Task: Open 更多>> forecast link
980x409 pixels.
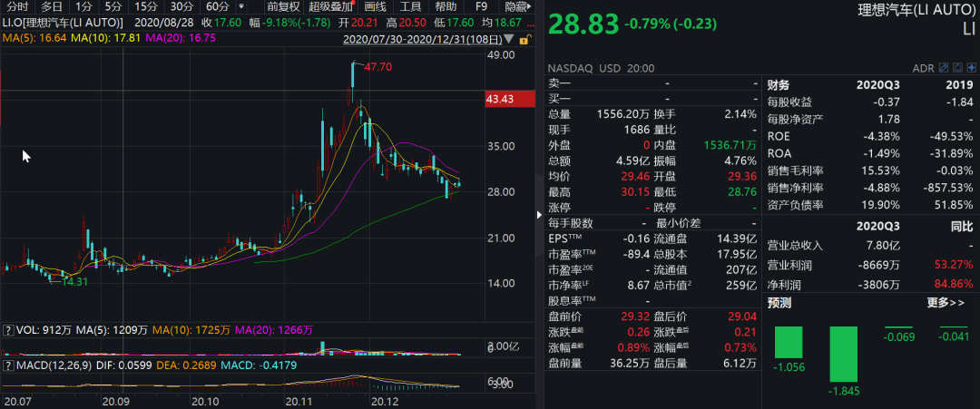Action: click(946, 304)
